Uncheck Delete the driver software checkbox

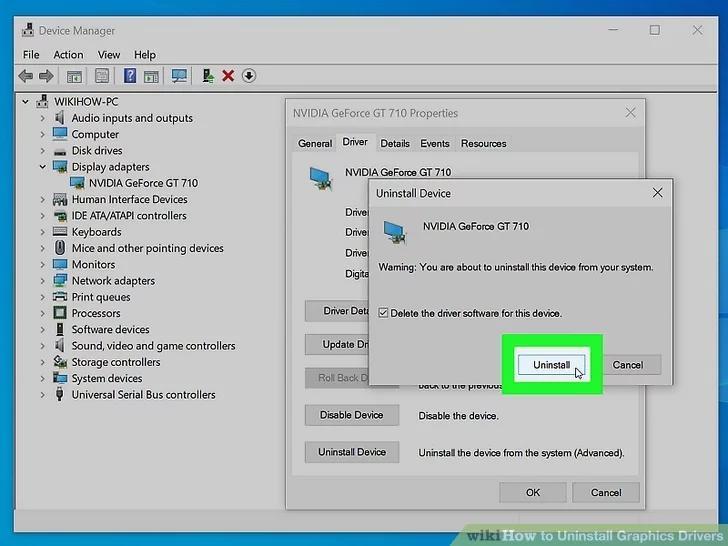tap(384, 313)
